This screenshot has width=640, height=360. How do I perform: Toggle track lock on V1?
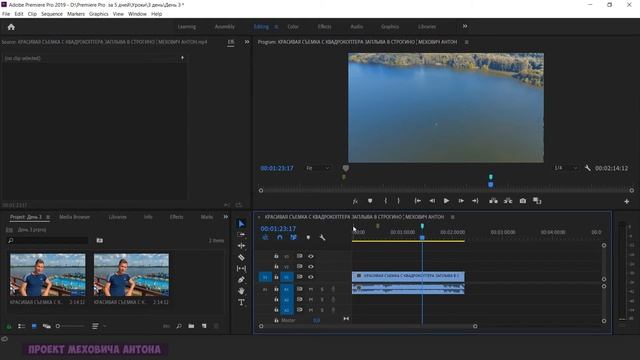point(276,277)
